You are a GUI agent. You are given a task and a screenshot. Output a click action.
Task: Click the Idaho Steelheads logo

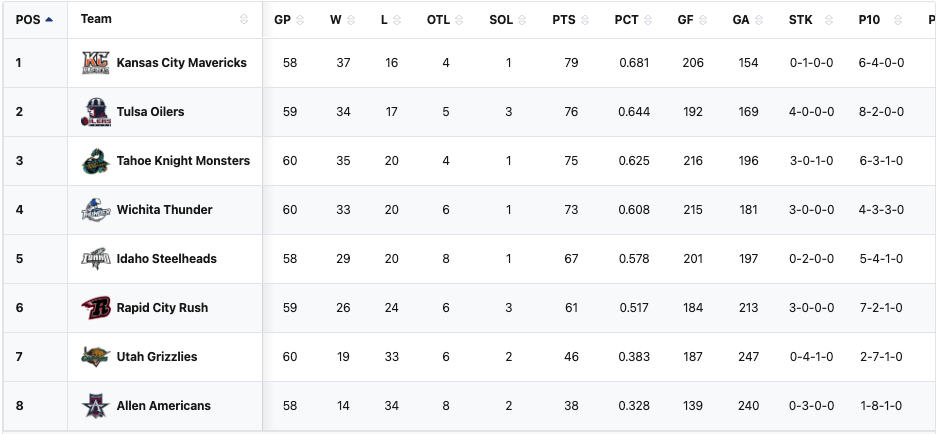(96, 259)
